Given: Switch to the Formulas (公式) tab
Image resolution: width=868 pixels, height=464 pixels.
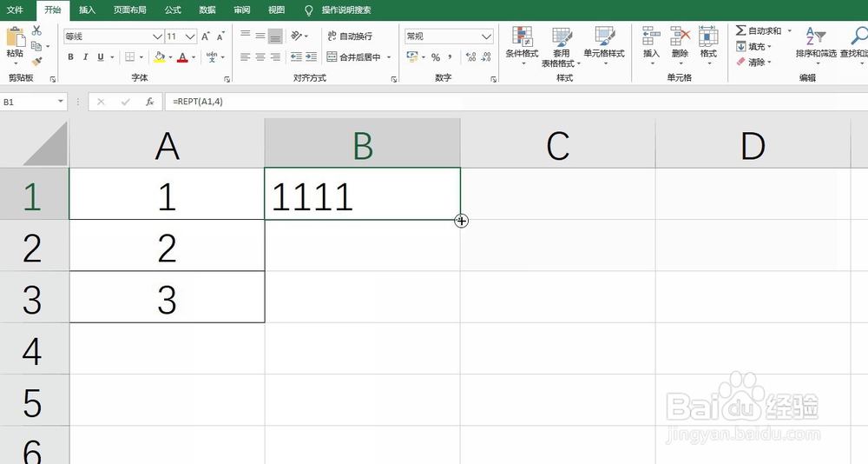Looking at the screenshot, I should [x=173, y=10].
